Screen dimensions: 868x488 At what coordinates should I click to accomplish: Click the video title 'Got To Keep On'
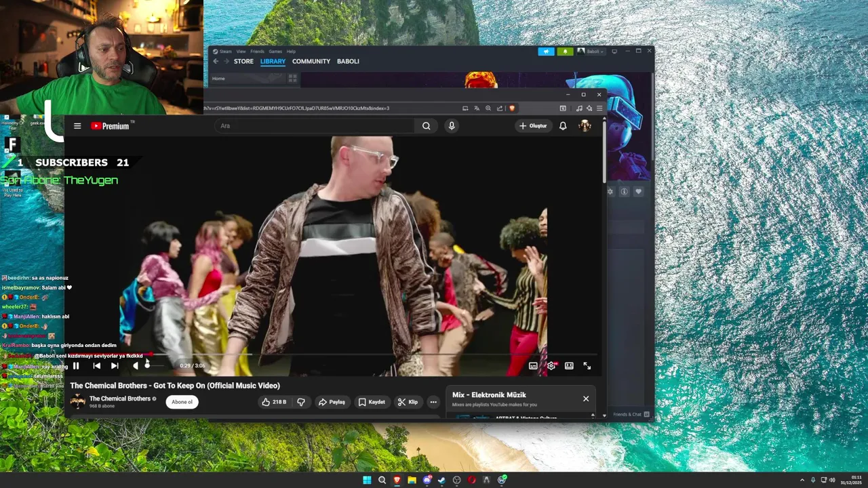click(175, 386)
